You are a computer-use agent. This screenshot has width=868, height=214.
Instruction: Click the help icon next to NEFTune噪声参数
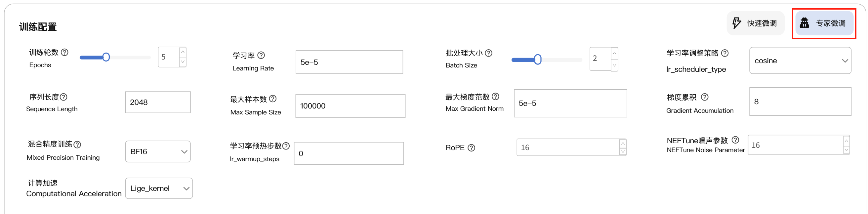pyautogui.click(x=736, y=140)
